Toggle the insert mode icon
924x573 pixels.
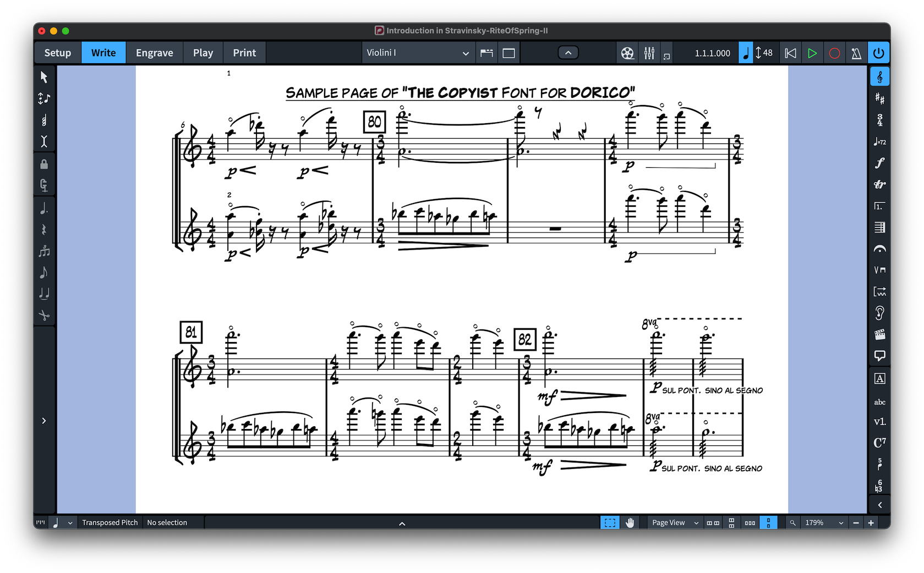coord(44,141)
